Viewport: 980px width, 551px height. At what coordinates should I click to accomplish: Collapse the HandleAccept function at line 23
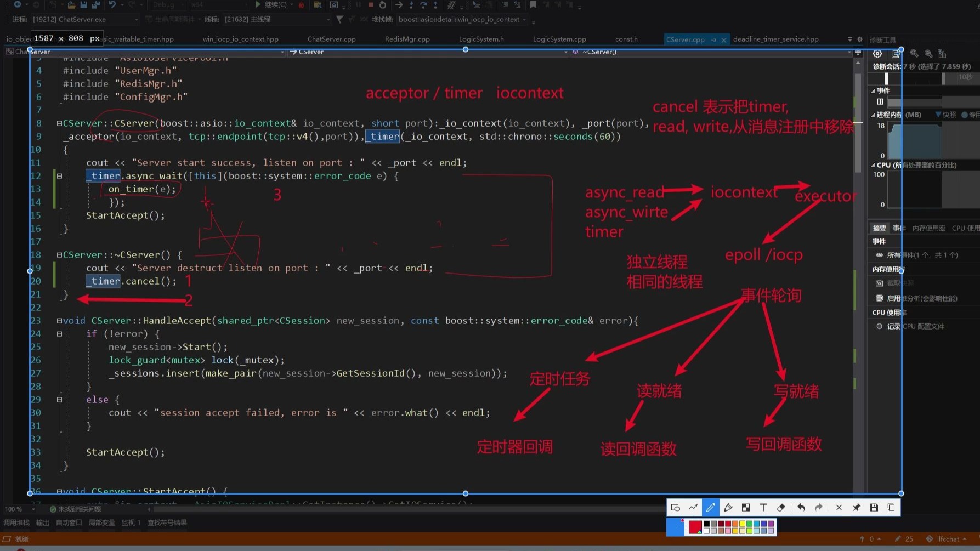coord(59,321)
